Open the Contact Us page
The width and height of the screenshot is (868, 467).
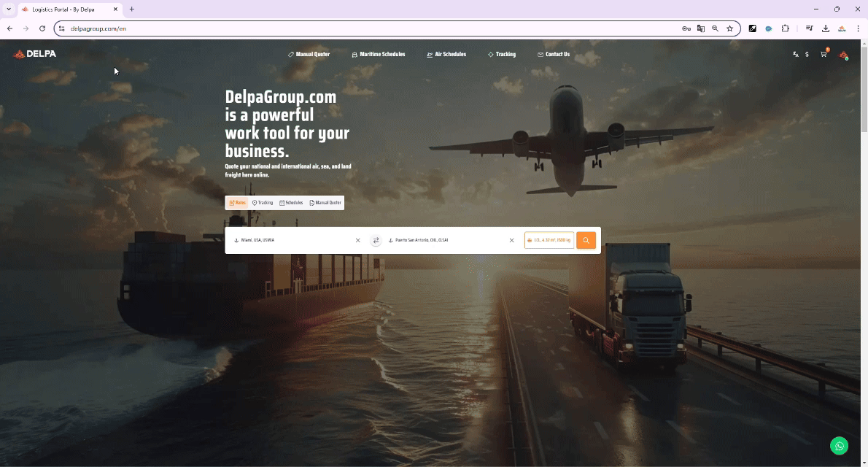(554, 54)
